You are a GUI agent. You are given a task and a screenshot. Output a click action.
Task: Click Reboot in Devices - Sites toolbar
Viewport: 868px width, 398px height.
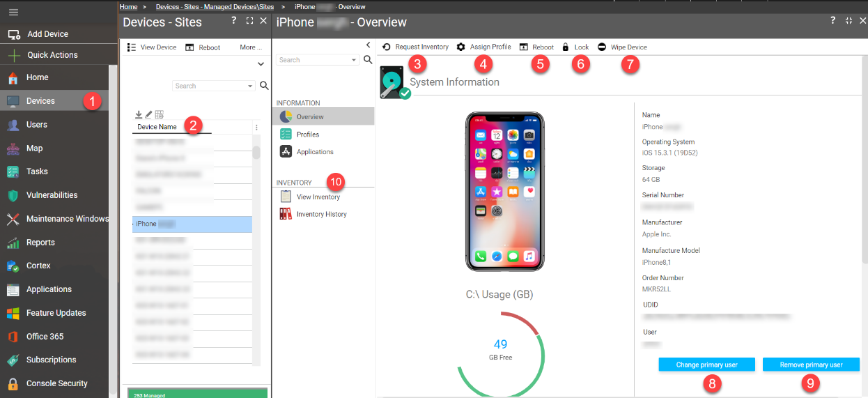click(x=203, y=47)
